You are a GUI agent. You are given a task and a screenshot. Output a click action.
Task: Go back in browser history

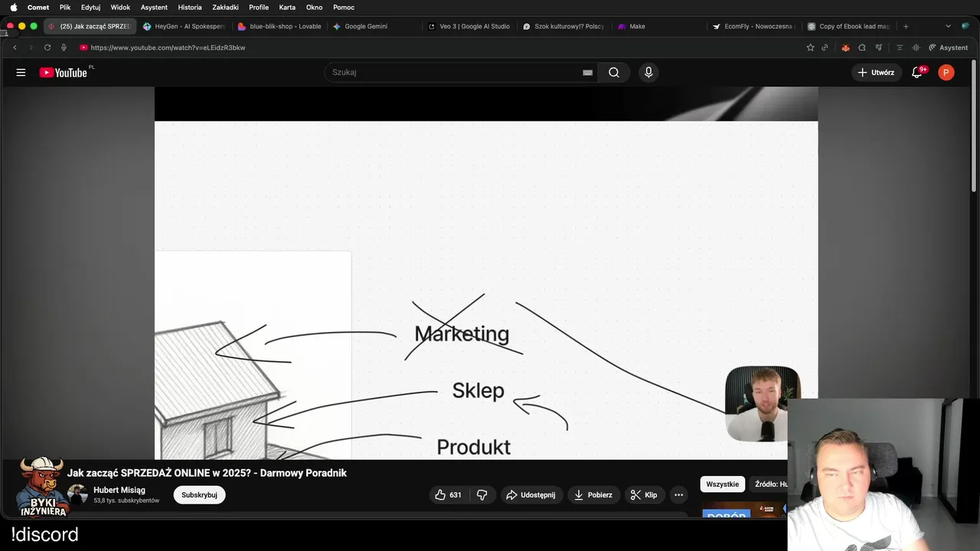point(15,47)
